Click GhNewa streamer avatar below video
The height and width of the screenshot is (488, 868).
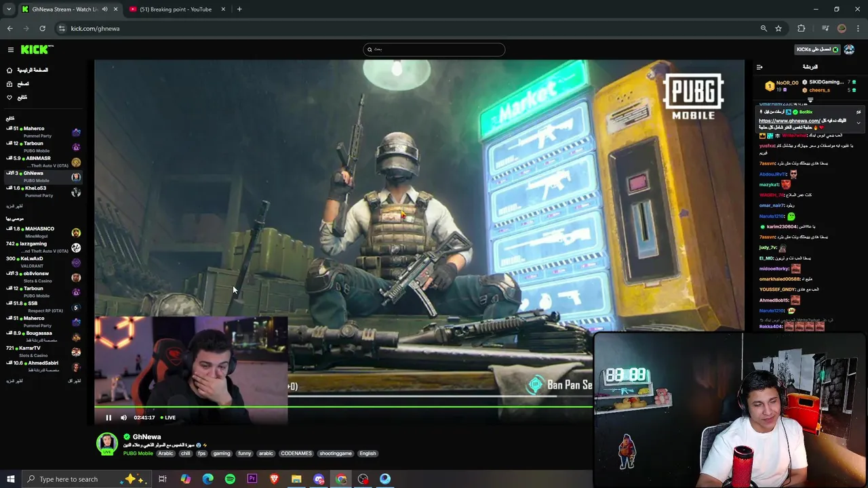(x=106, y=443)
